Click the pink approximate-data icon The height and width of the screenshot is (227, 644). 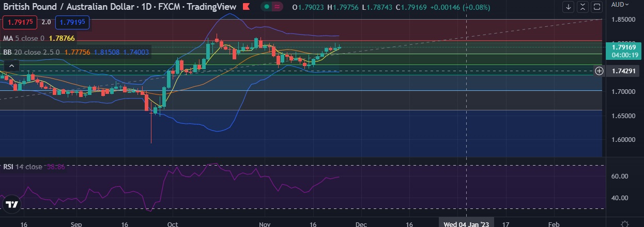pyautogui.click(x=278, y=7)
